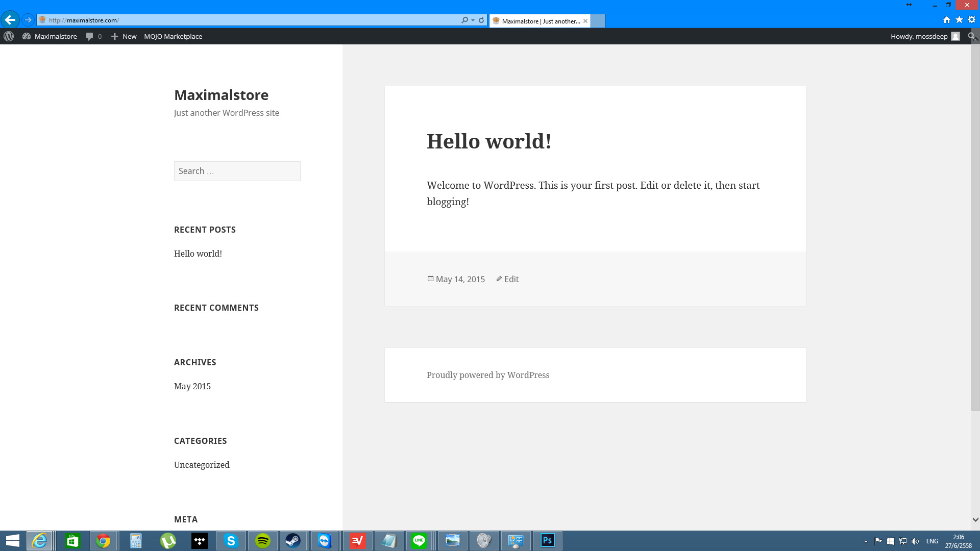Click the WordPress logo in admin bar

click(x=9, y=36)
